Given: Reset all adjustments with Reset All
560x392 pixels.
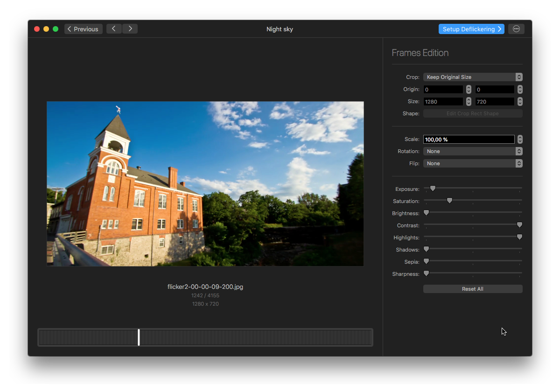Looking at the screenshot, I should [473, 289].
